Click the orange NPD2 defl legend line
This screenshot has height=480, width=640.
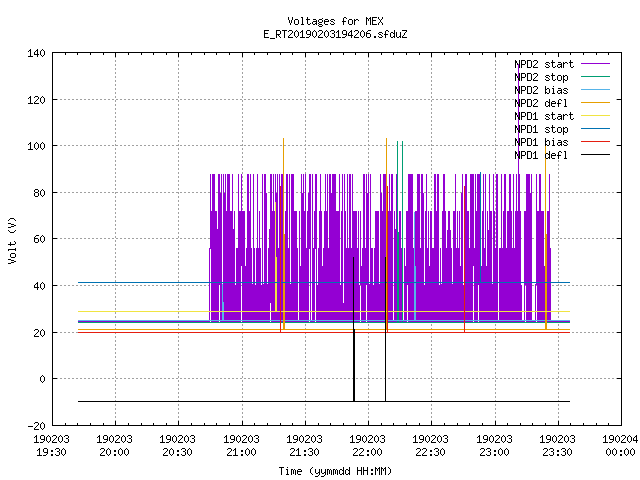click(x=595, y=102)
